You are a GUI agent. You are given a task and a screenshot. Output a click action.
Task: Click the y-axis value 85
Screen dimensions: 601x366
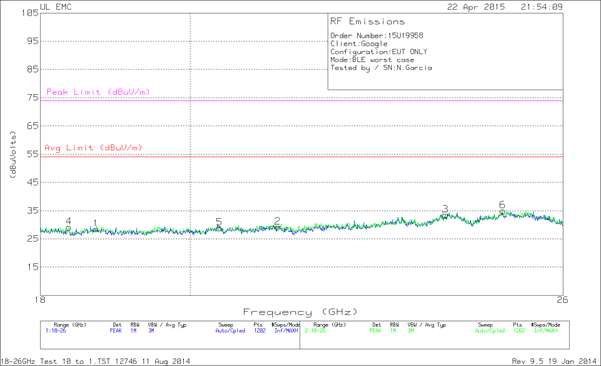pos(33,69)
